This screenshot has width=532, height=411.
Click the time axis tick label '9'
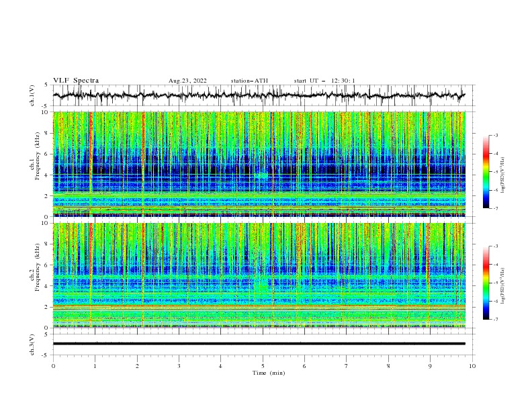tap(430, 366)
